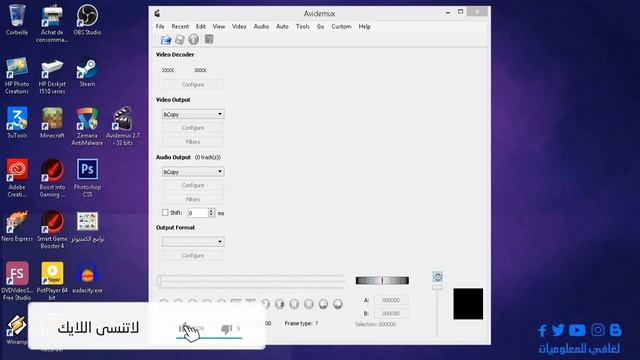Select the Smart Game Booster 4 icon

[52, 230]
